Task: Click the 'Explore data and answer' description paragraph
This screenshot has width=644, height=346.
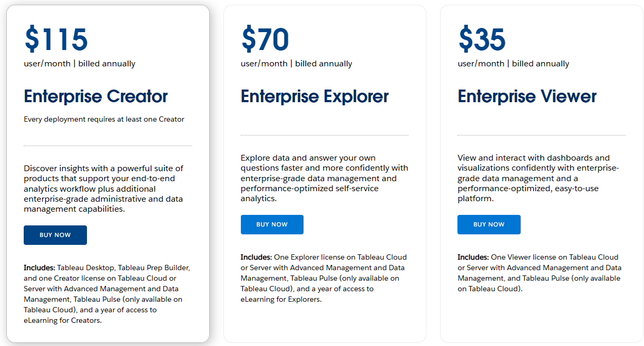Action: click(x=324, y=178)
